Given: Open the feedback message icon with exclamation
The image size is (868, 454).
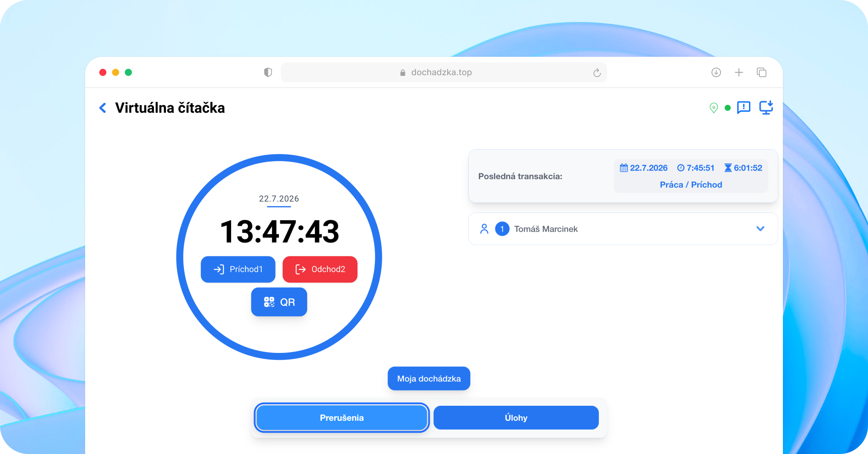Looking at the screenshot, I should [744, 107].
